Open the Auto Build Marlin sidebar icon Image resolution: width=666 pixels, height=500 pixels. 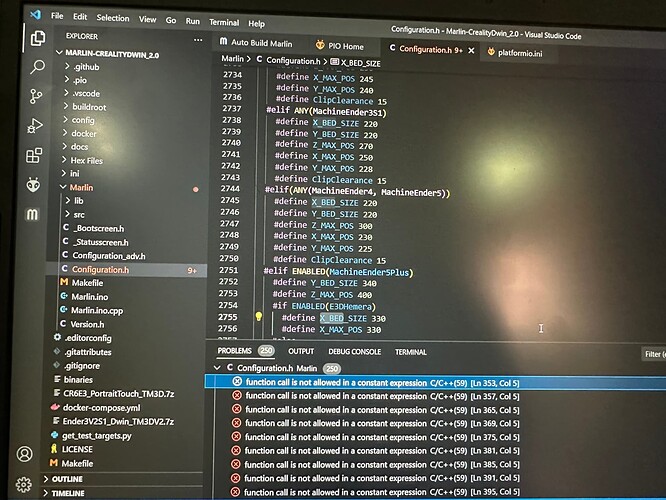(32, 215)
